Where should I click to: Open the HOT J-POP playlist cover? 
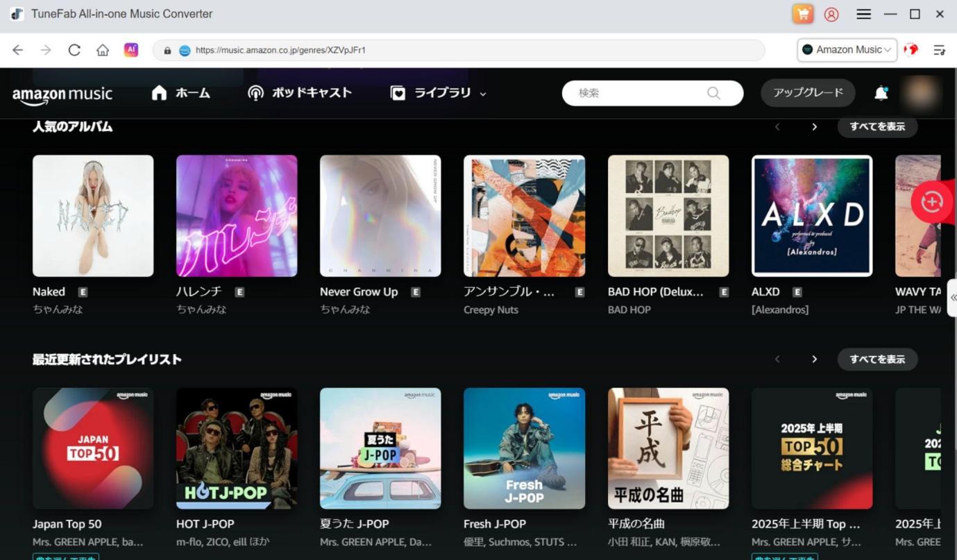tap(237, 448)
